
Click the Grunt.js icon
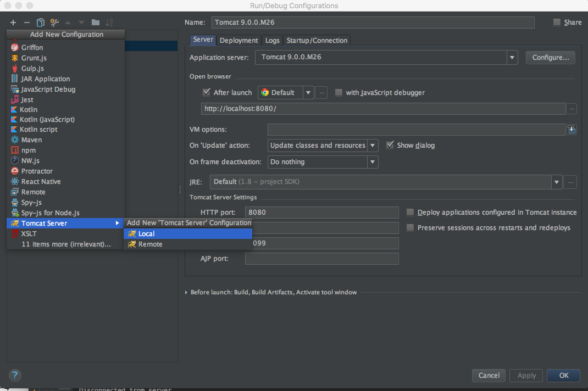coord(15,58)
